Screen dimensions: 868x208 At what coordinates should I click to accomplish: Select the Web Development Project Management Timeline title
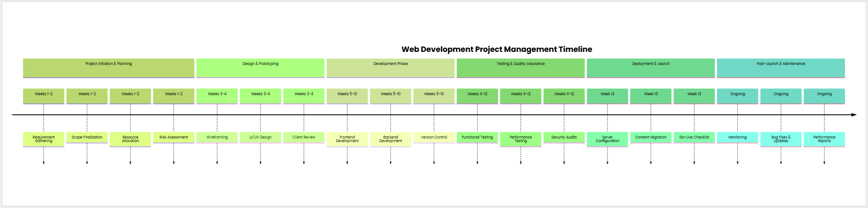click(x=497, y=49)
